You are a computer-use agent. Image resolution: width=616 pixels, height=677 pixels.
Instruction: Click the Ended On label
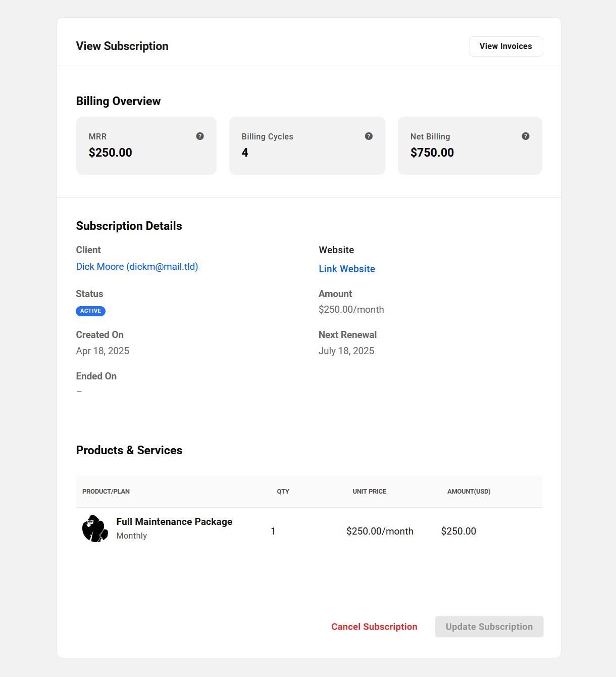click(x=96, y=376)
